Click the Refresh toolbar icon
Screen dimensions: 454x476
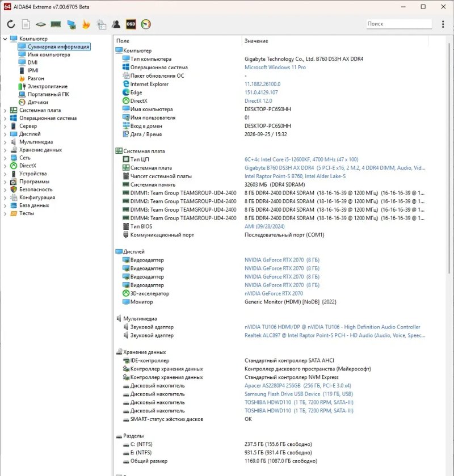tap(11, 24)
